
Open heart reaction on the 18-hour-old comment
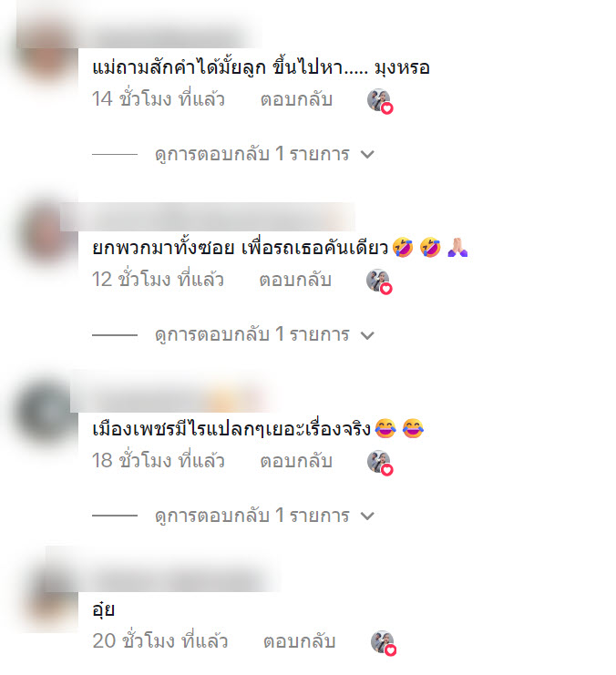(380, 463)
